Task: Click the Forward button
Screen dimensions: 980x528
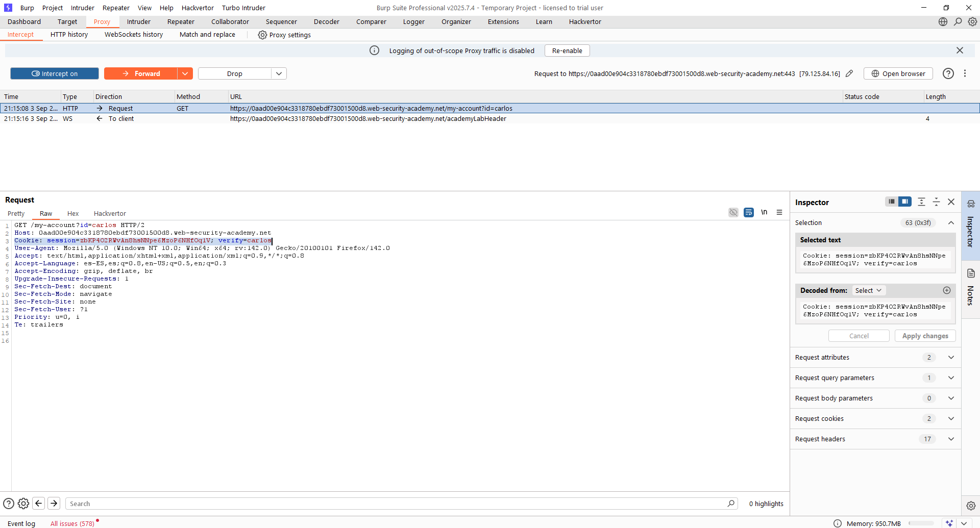Action: 141,73
